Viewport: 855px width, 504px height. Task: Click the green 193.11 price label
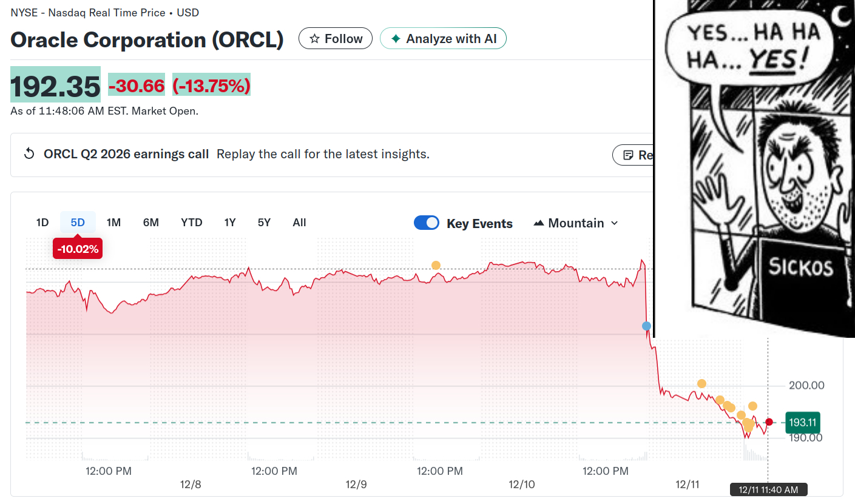[x=802, y=422]
